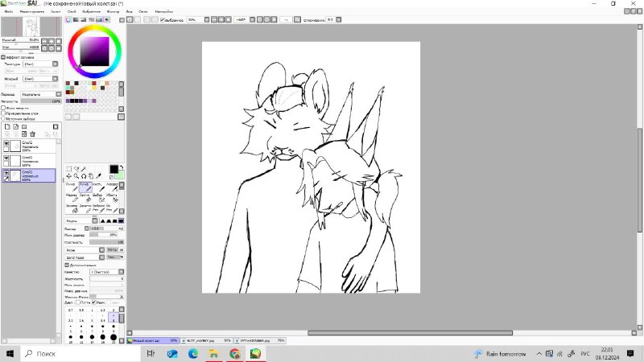644x362 pixels.
Task: Select the lasso selection tool
Action: tap(76, 169)
